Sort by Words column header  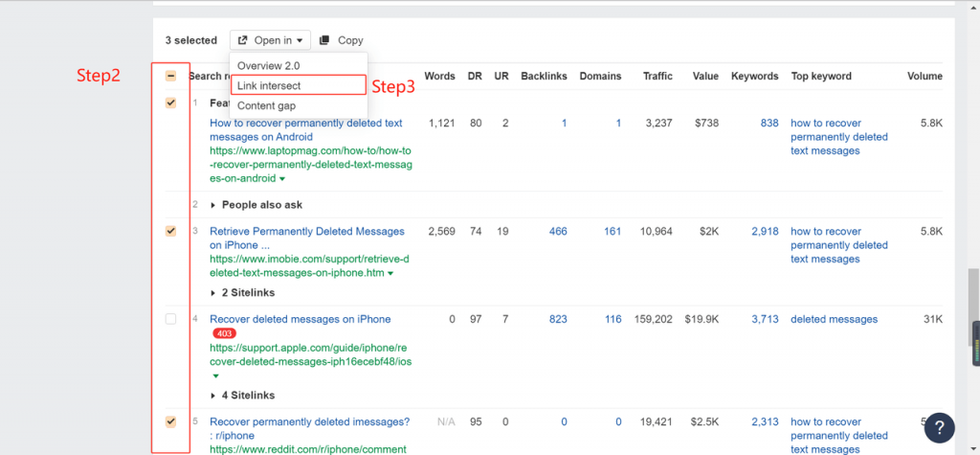[439, 77]
